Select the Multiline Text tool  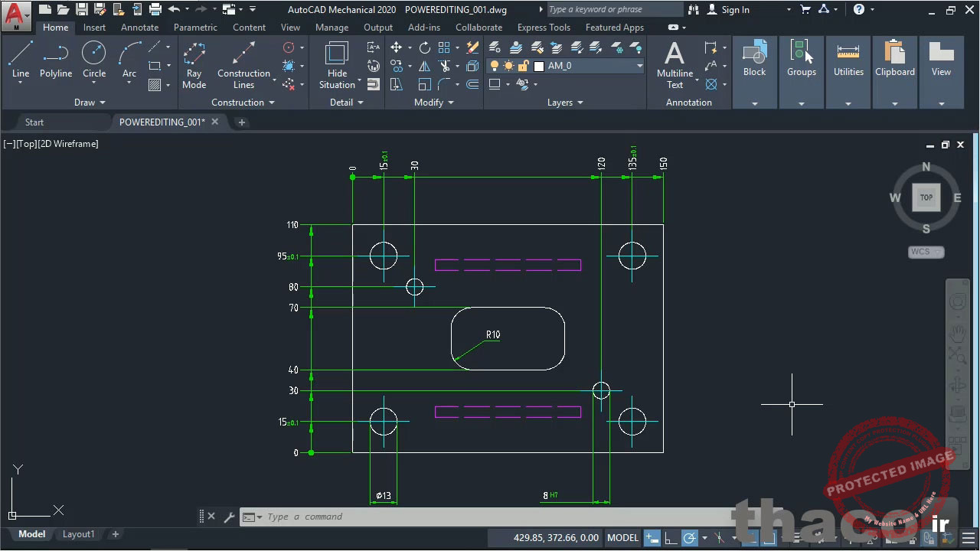coord(675,65)
